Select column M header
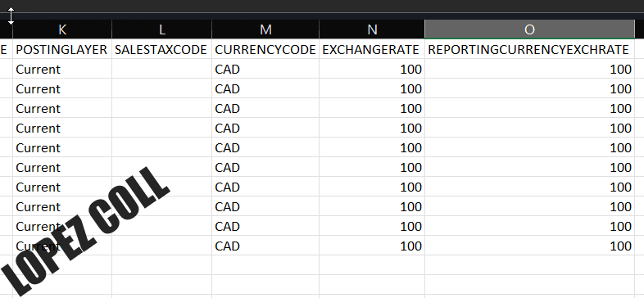 [x=265, y=29]
